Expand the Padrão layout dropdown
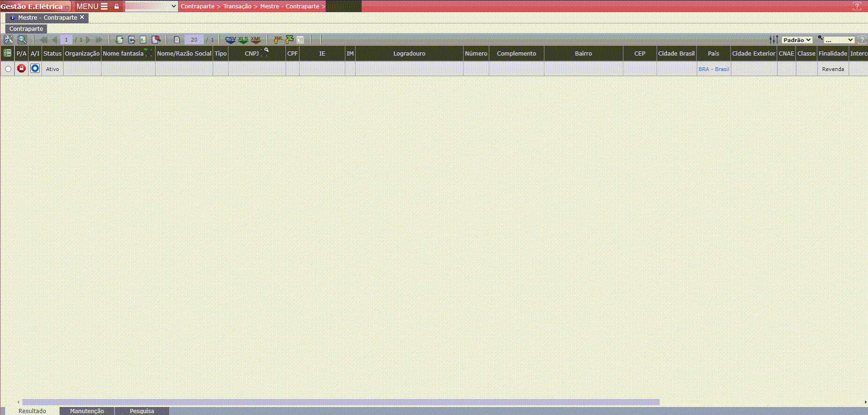The width and height of the screenshot is (868, 415). point(797,40)
